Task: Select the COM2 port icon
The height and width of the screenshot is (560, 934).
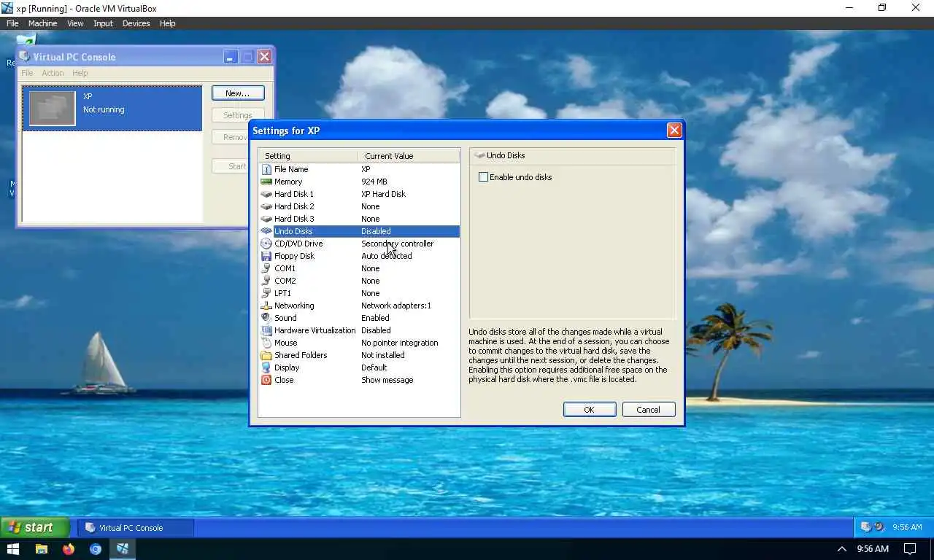Action: [x=266, y=281]
